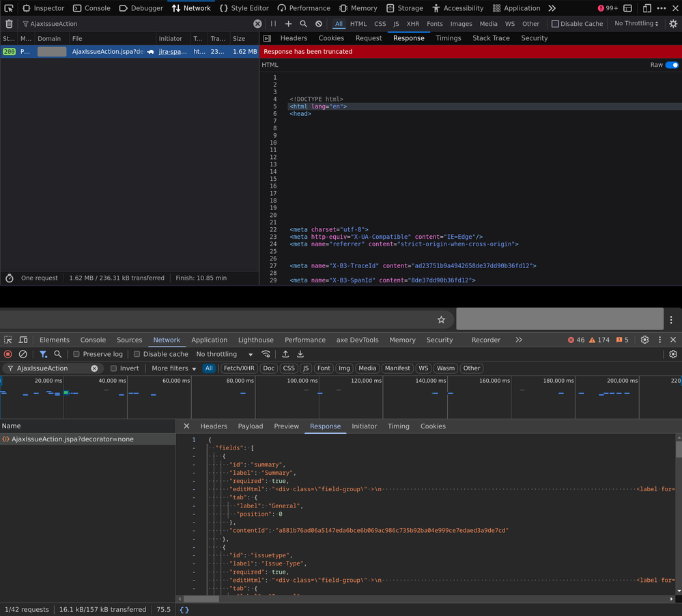682x616 pixels.
Task: Click the import HAR upload icon
Action: 285,354
